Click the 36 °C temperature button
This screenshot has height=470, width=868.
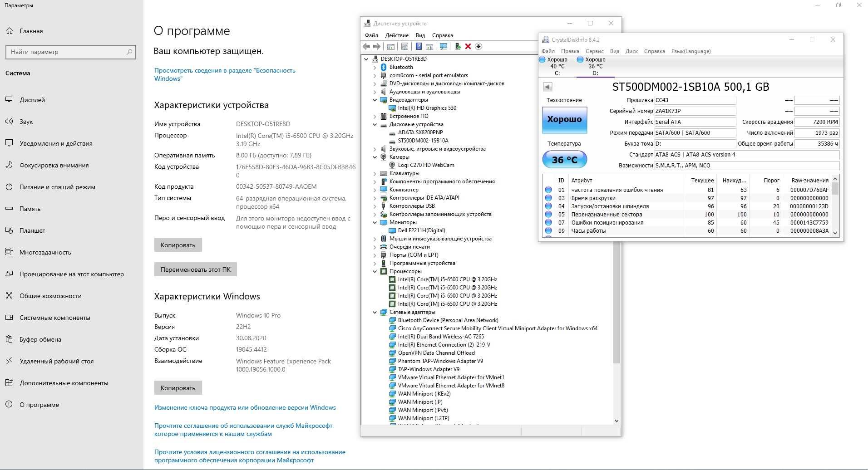coord(564,160)
